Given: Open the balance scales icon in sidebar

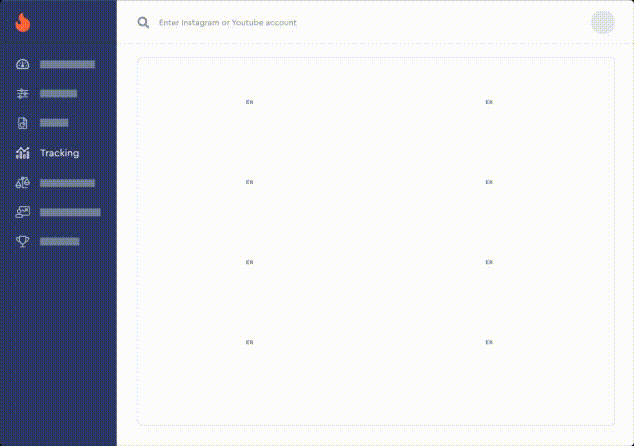Looking at the screenshot, I should point(23,183).
